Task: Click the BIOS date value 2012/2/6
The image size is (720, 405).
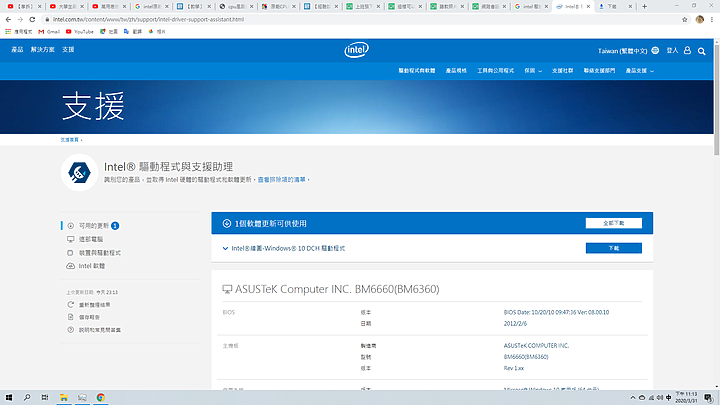Action: tap(515, 323)
